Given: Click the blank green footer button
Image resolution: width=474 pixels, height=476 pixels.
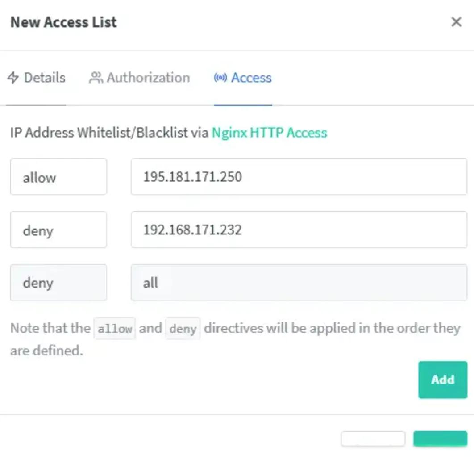Looking at the screenshot, I should 440,439.
